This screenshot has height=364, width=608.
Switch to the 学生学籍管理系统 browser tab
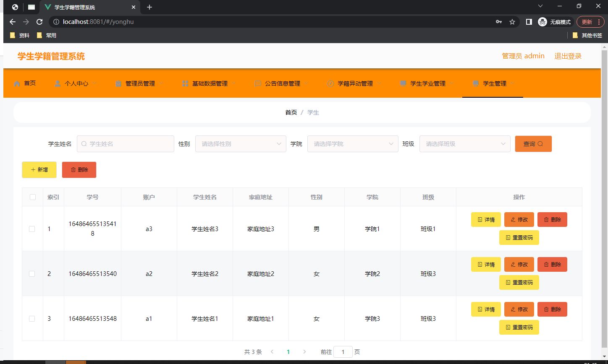pos(89,7)
